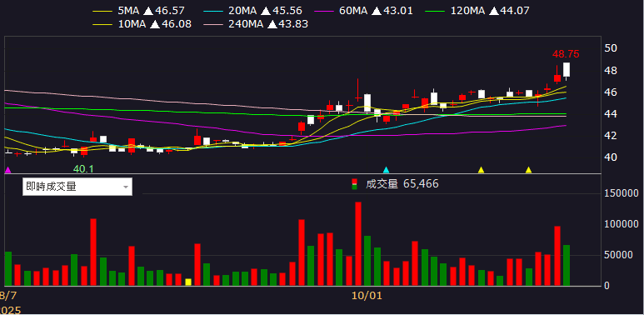Click the up-triangle next to 240MA value

pyautogui.click(x=272, y=24)
